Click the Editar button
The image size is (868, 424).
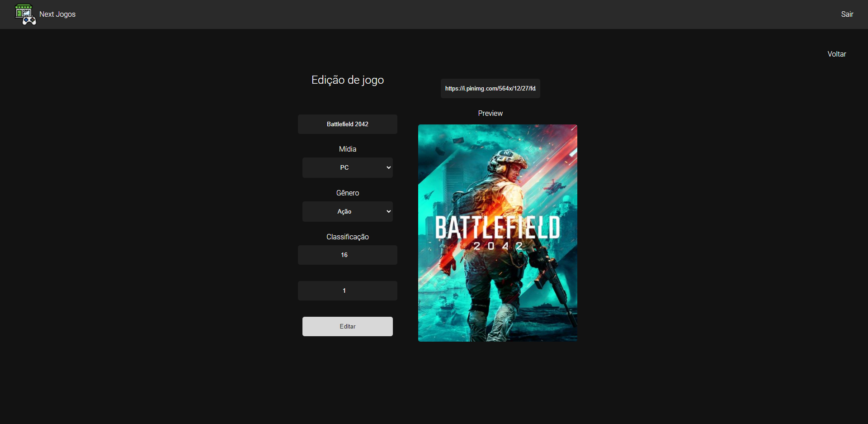[347, 326]
